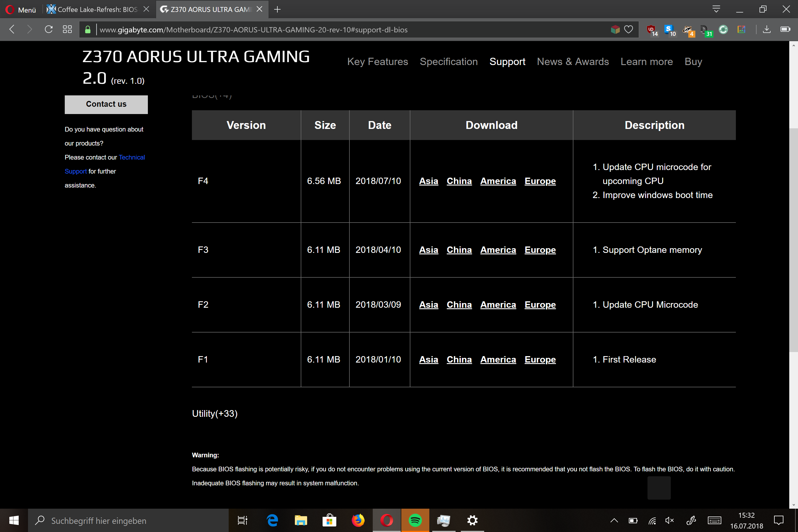Show hidden system tray icons

[x=614, y=520]
